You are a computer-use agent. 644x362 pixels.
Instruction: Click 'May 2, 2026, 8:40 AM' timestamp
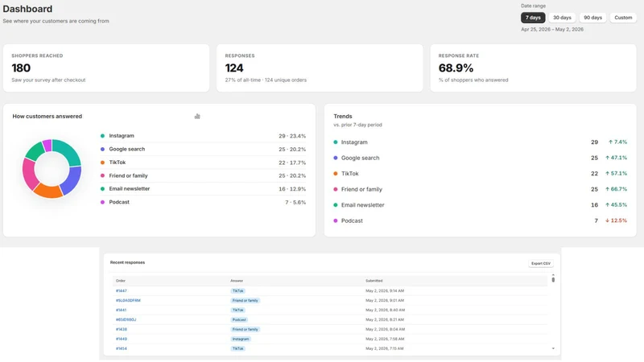pyautogui.click(x=385, y=310)
